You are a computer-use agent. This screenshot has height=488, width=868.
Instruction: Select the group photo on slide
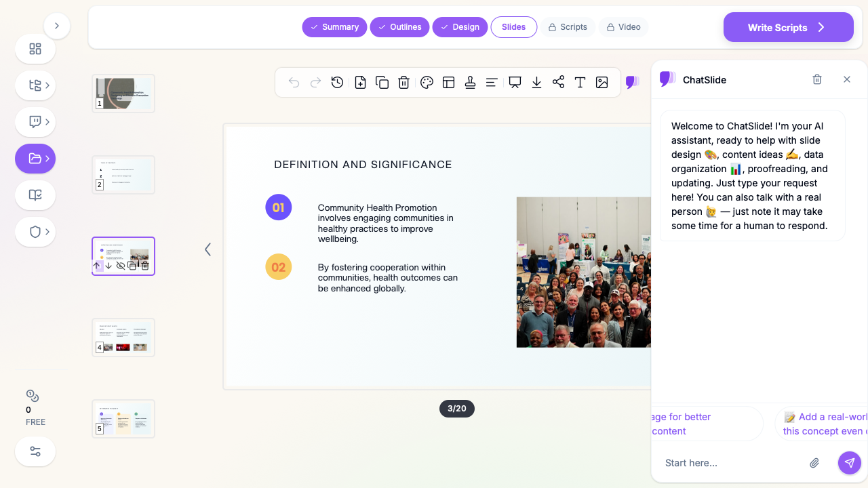coord(584,272)
